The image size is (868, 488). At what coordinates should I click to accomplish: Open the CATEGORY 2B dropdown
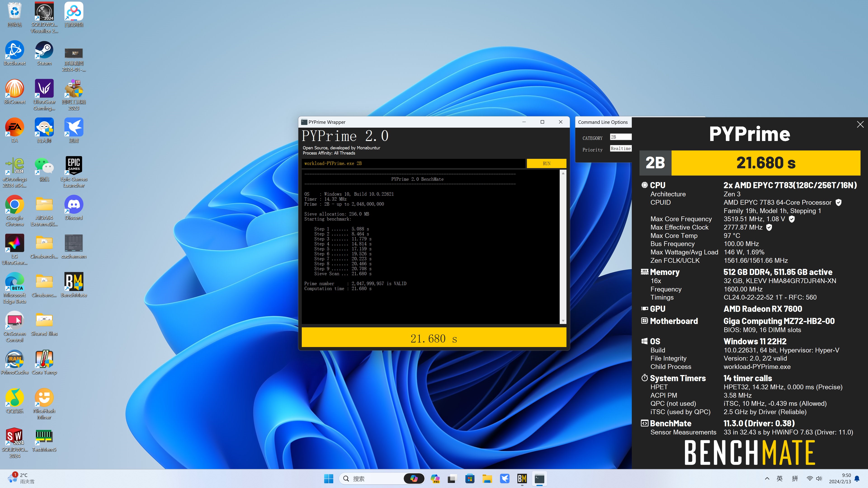click(621, 137)
